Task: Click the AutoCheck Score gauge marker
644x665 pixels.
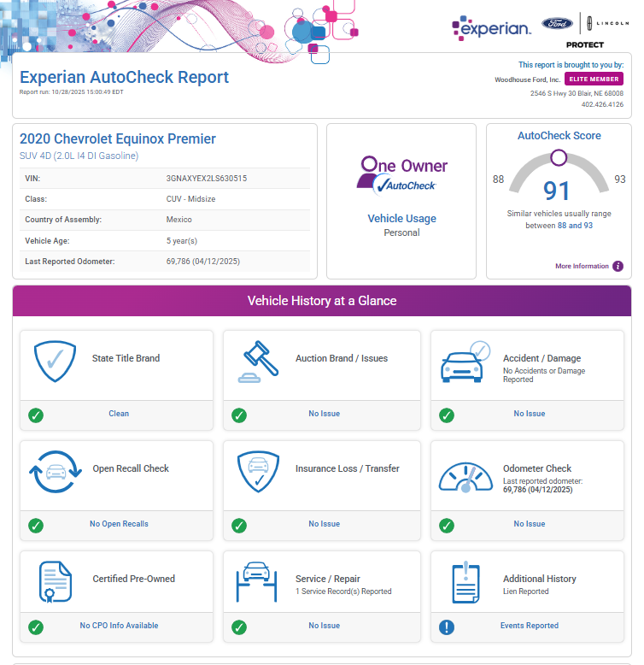Action: pyautogui.click(x=559, y=157)
